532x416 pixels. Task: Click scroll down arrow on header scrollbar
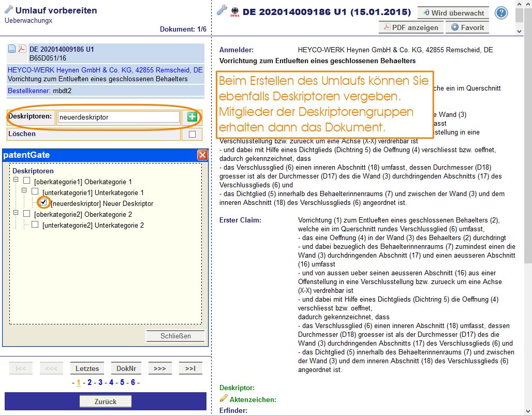pos(519,31)
